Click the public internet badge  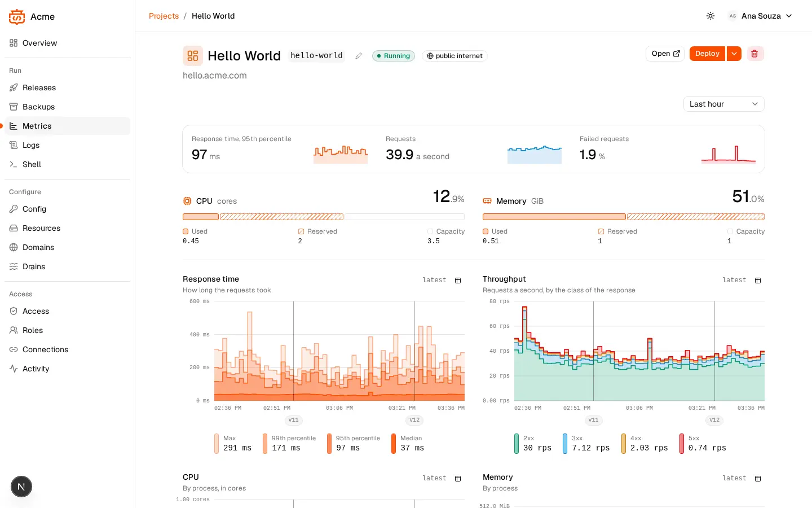[454, 56]
